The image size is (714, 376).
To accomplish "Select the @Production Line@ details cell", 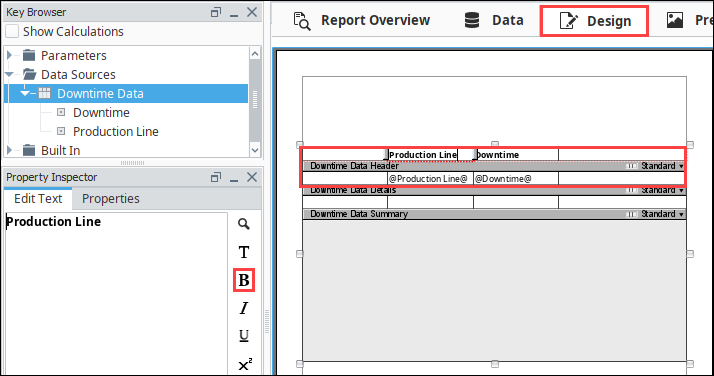I will 430,179.
